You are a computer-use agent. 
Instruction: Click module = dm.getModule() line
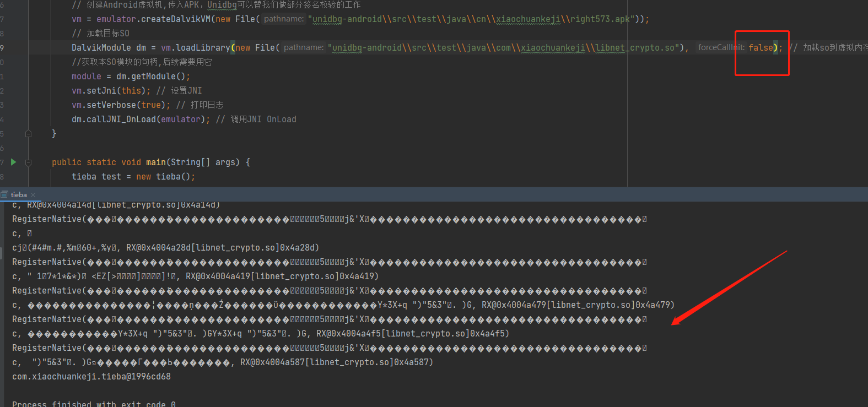(131, 76)
